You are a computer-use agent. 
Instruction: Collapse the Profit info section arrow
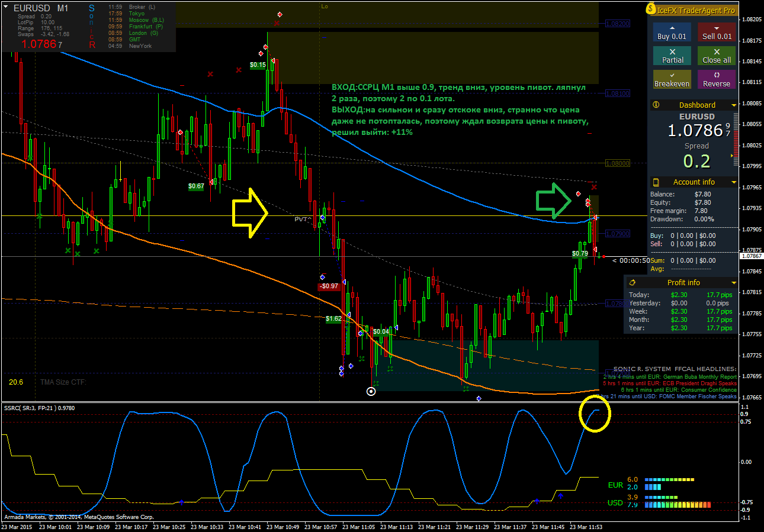733,283
